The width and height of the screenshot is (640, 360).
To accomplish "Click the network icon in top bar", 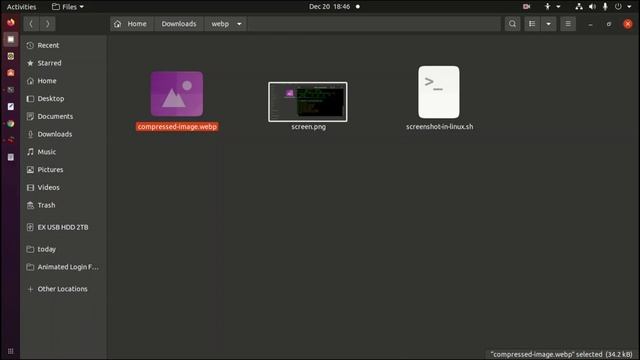I will pos(579,7).
